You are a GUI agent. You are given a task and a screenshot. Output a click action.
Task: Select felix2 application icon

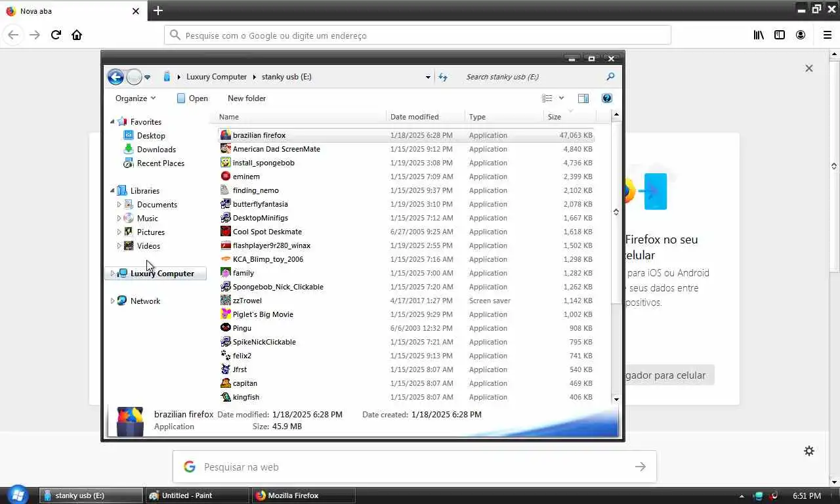[x=226, y=356]
